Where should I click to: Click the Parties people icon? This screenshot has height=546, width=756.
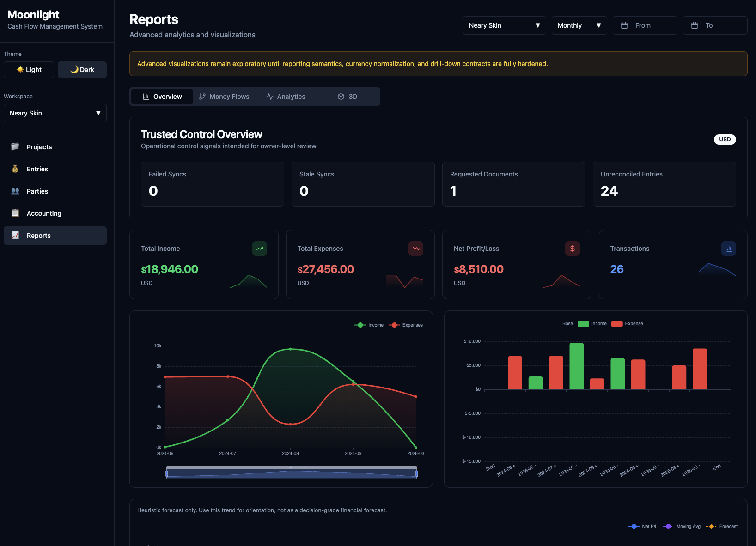point(15,191)
